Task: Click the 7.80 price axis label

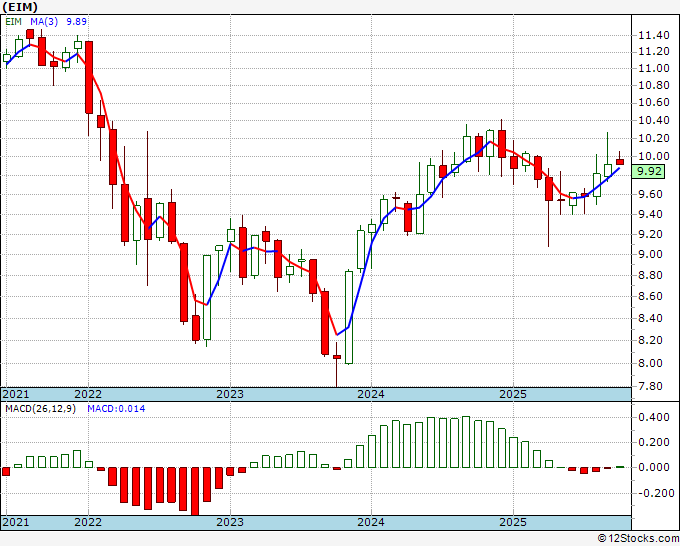Action: point(654,386)
